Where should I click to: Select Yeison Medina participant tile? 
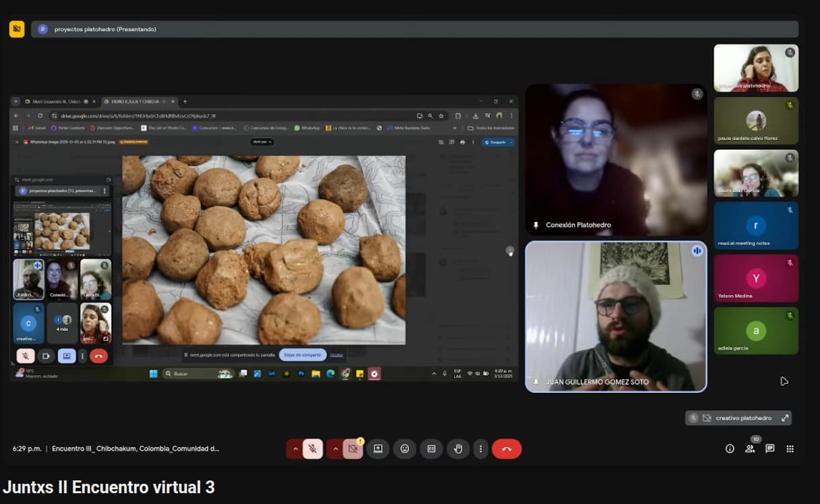click(x=756, y=278)
